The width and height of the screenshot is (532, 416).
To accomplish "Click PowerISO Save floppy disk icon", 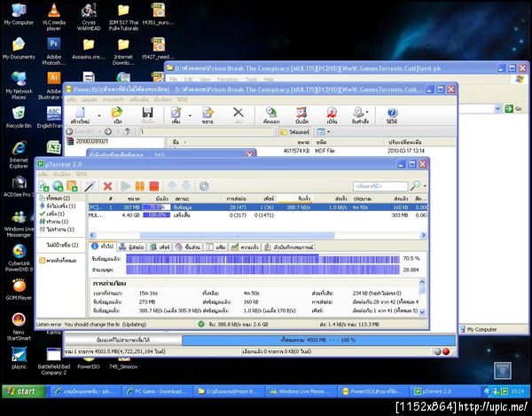I will click(147, 115).
